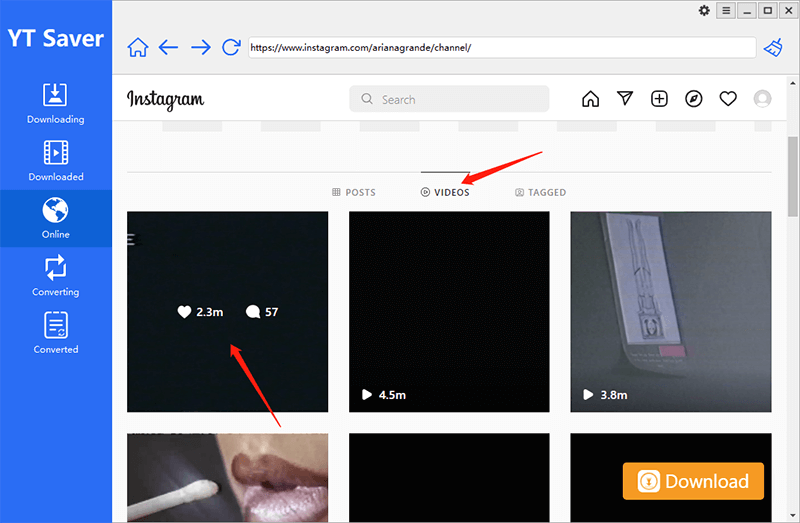This screenshot has width=800, height=523.
Task: Click the scrollbar down arrow
Action: tap(792, 515)
